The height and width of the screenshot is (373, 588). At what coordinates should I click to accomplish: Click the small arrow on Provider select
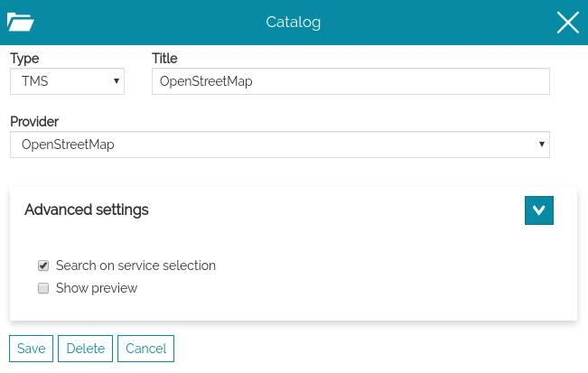(x=541, y=145)
